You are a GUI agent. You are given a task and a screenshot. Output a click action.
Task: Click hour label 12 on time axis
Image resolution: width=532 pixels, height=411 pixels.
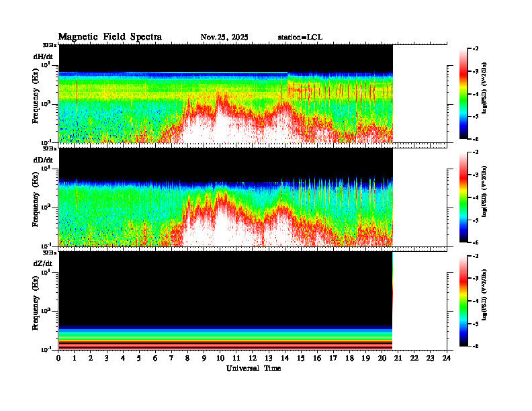click(253, 358)
